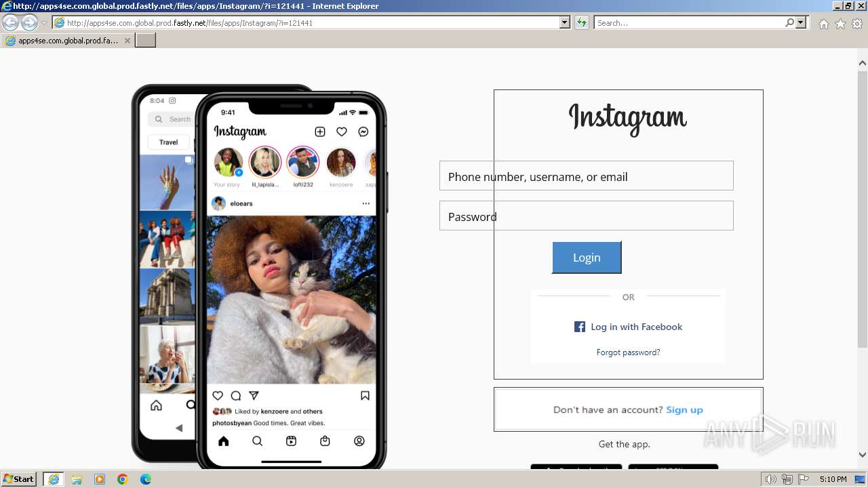Screen dimensions: 868x488
Task: Open Internet Explorer from the taskbar
Action: pos(54,479)
